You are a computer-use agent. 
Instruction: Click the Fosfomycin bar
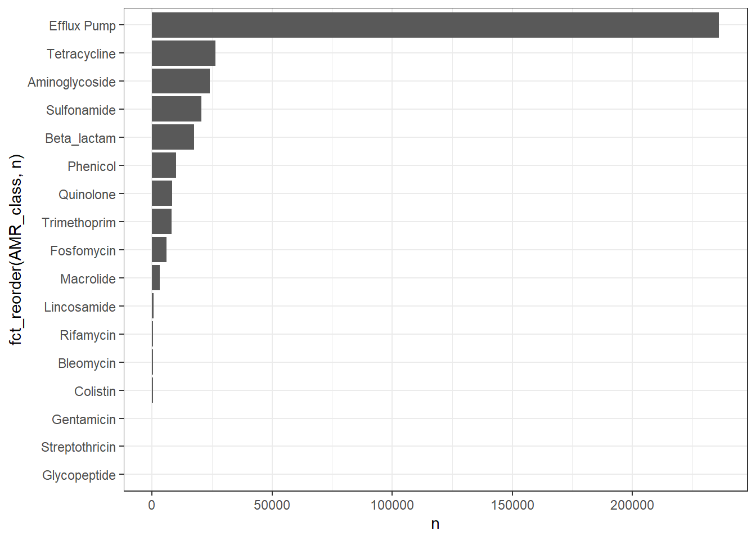(x=159, y=250)
